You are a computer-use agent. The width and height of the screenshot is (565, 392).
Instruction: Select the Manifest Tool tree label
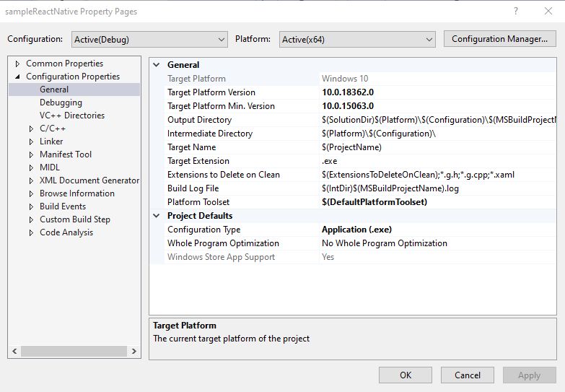pyautogui.click(x=66, y=154)
